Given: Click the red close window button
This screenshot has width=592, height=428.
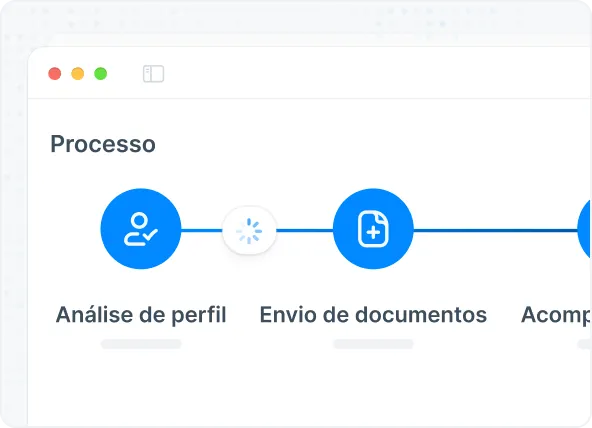Looking at the screenshot, I should [55, 74].
